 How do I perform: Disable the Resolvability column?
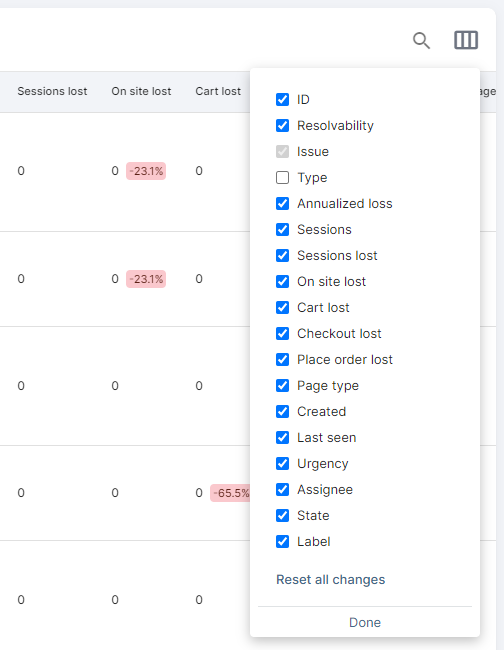282,126
